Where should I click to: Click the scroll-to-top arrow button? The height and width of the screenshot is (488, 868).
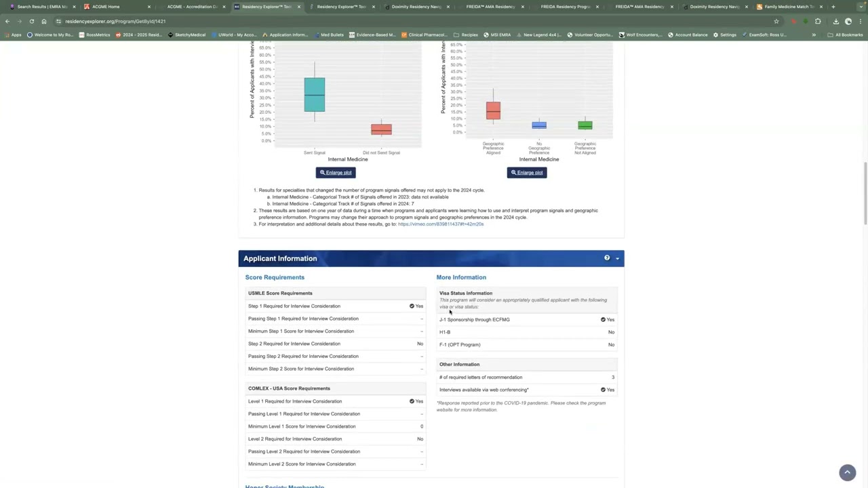847,472
